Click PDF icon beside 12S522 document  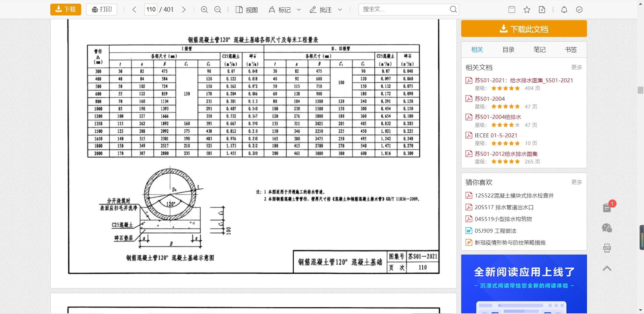(x=469, y=195)
